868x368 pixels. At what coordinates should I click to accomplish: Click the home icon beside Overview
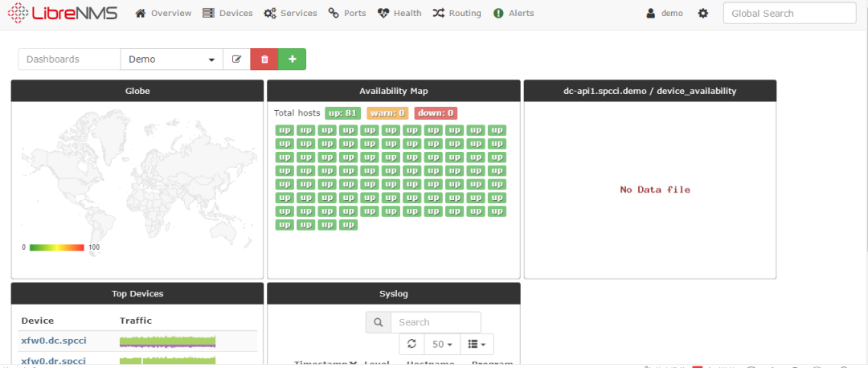tap(141, 13)
